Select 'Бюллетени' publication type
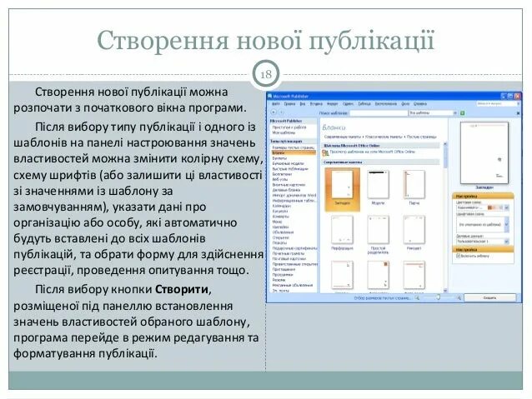532x399 pixels. pos(283,174)
